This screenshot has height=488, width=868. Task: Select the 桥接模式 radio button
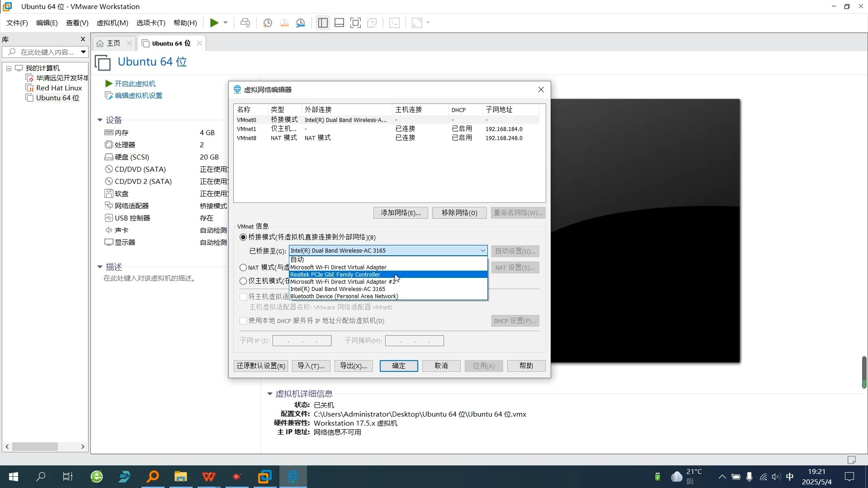click(243, 237)
